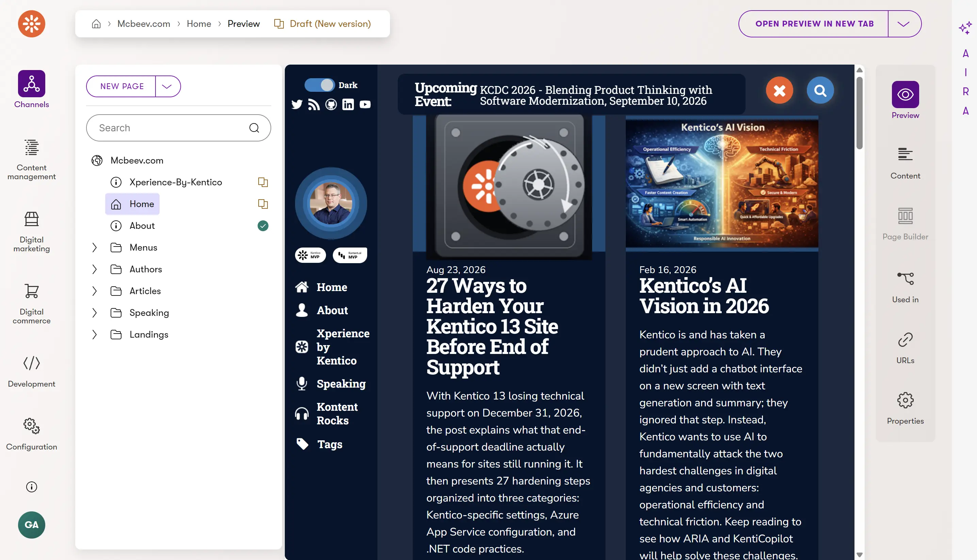Open the Channels section
Image resolution: width=977 pixels, height=560 pixels.
click(x=32, y=89)
